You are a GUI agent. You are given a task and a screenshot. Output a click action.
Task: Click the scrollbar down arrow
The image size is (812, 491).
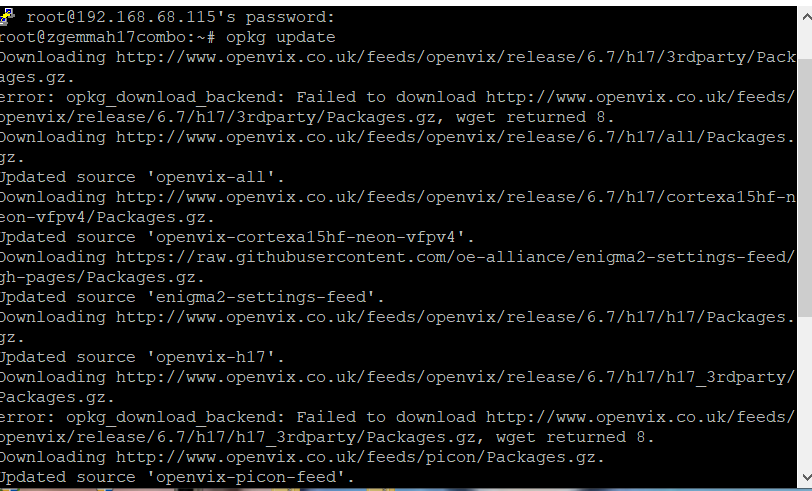[x=806, y=476]
